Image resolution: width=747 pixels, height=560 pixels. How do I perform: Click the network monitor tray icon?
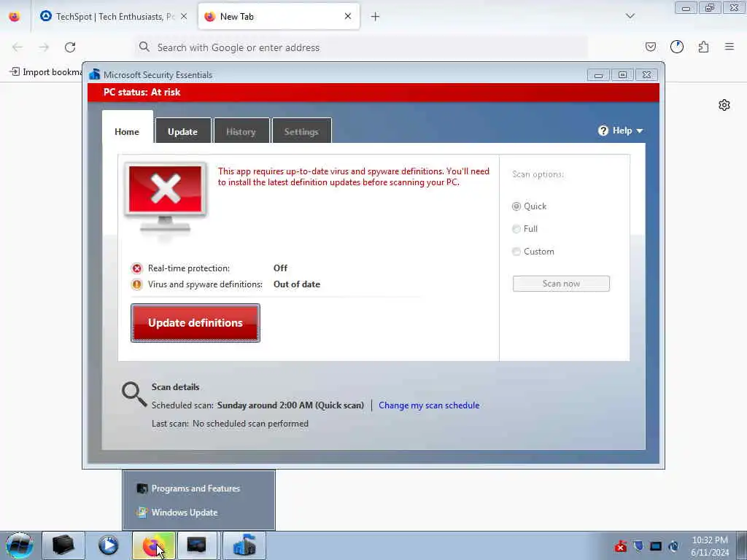tap(656, 545)
